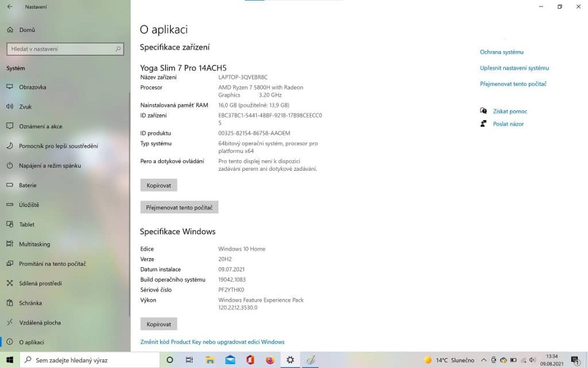Click the taskbar search box
This screenshot has width=588, height=368.
[90, 360]
